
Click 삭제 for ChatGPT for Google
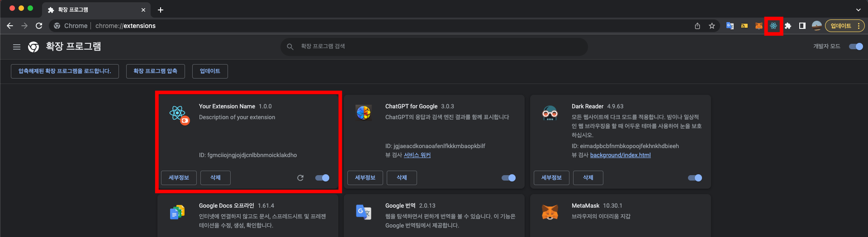402,178
